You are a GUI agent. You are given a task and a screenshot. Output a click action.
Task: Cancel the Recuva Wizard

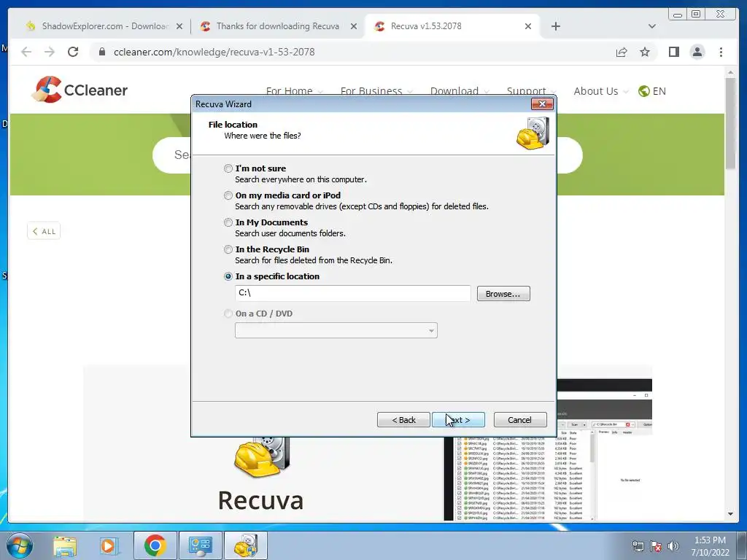[519, 420]
